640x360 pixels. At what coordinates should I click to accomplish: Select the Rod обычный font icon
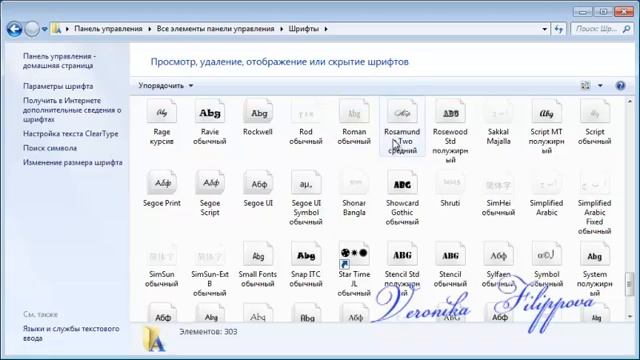point(306,111)
